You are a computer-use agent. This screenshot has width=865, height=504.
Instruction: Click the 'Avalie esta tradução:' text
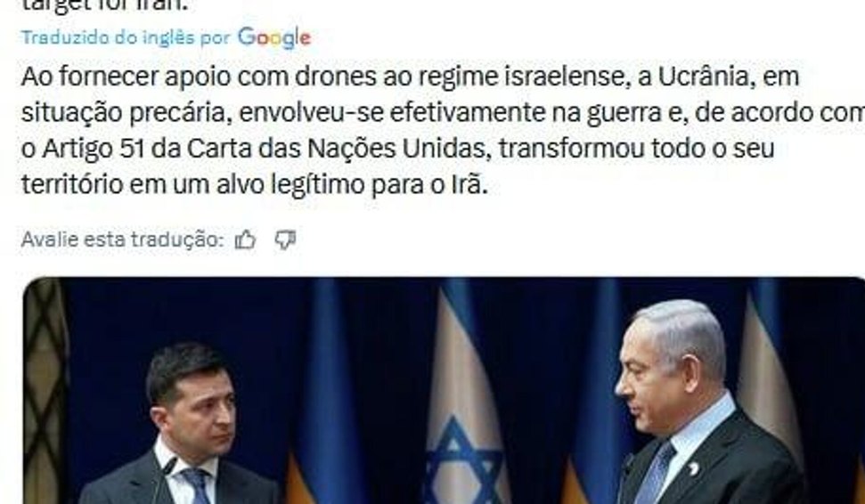click(122, 240)
